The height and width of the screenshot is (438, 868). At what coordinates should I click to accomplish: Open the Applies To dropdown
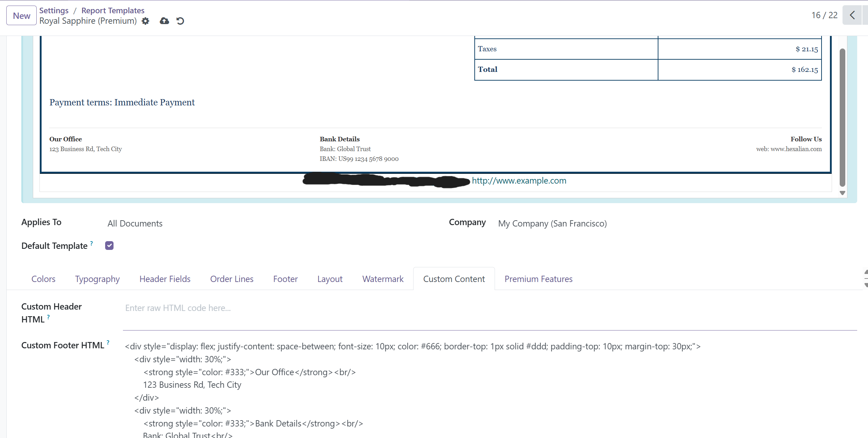point(135,223)
